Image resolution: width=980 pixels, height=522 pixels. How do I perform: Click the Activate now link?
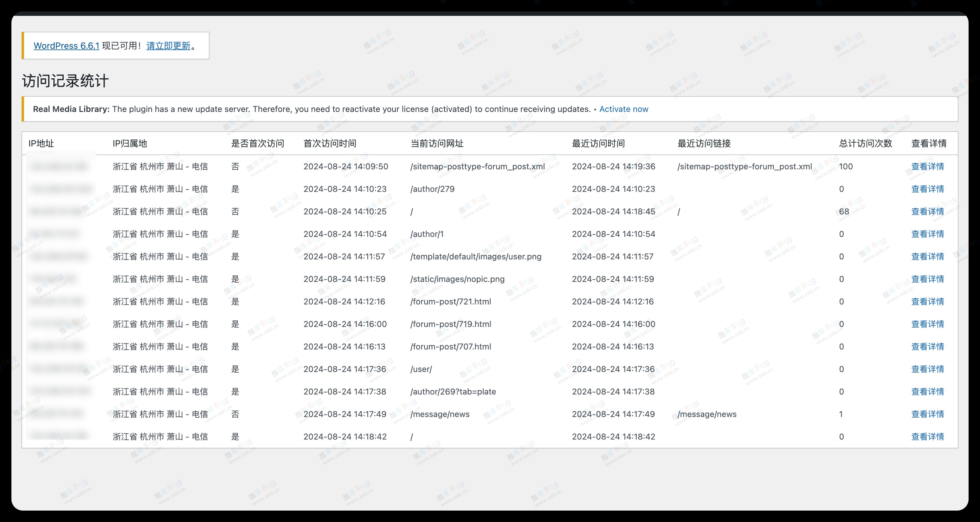[x=623, y=109]
